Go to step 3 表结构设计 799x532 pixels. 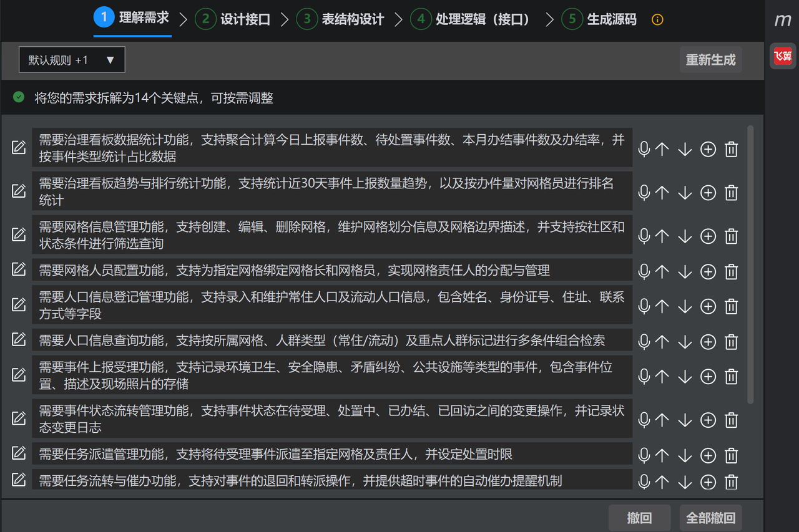pos(340,19)
